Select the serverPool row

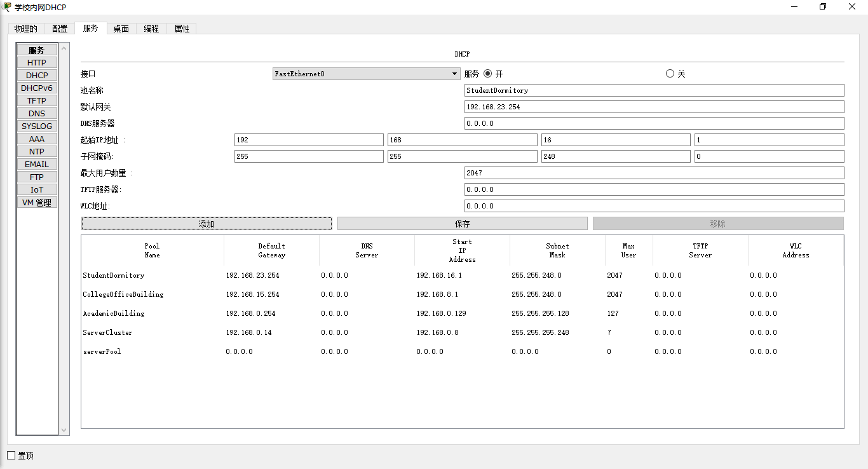463,351
